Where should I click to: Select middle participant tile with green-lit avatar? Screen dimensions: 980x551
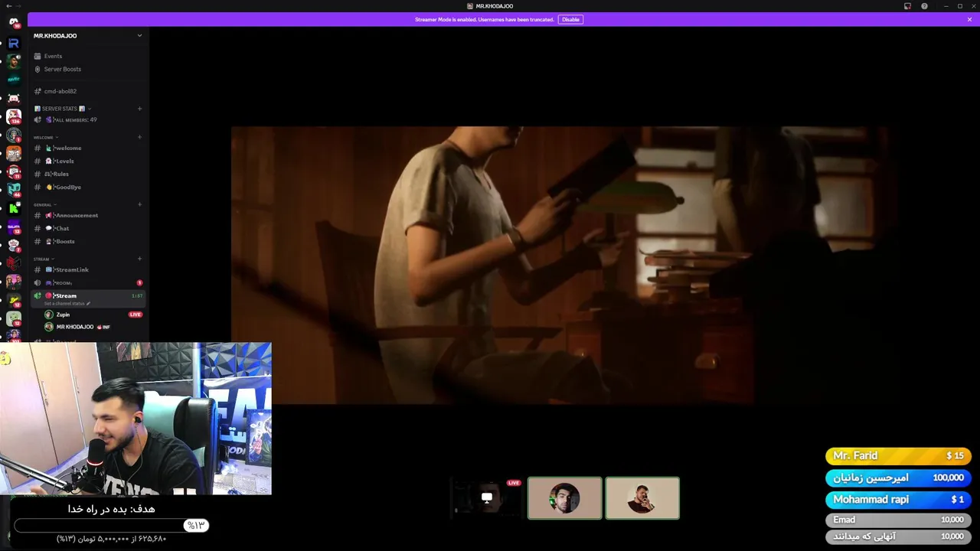click(565, 498)
